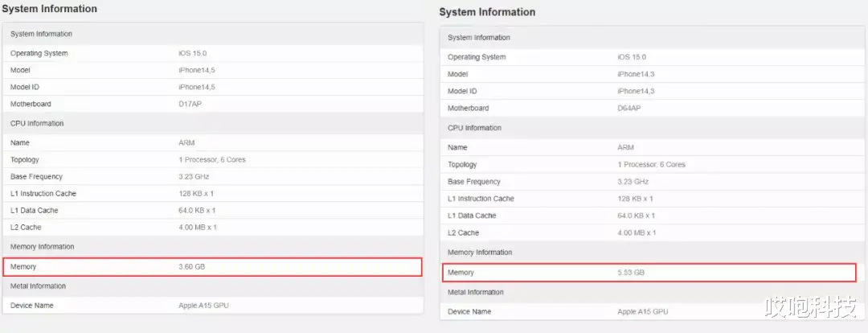Click the iPhone14,5 value in the Model row
The width and height of the screenshot is (868, 333).
tap(196, 70)
